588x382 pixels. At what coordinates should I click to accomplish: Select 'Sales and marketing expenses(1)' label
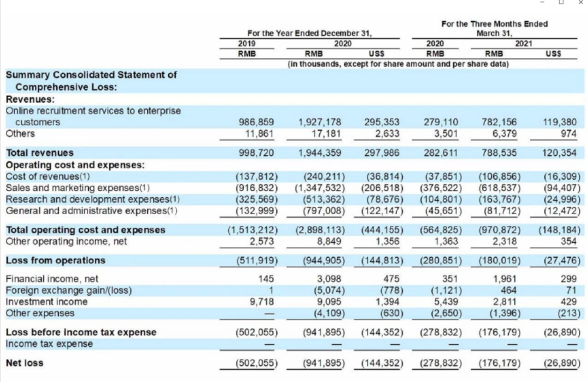point(77,188)
